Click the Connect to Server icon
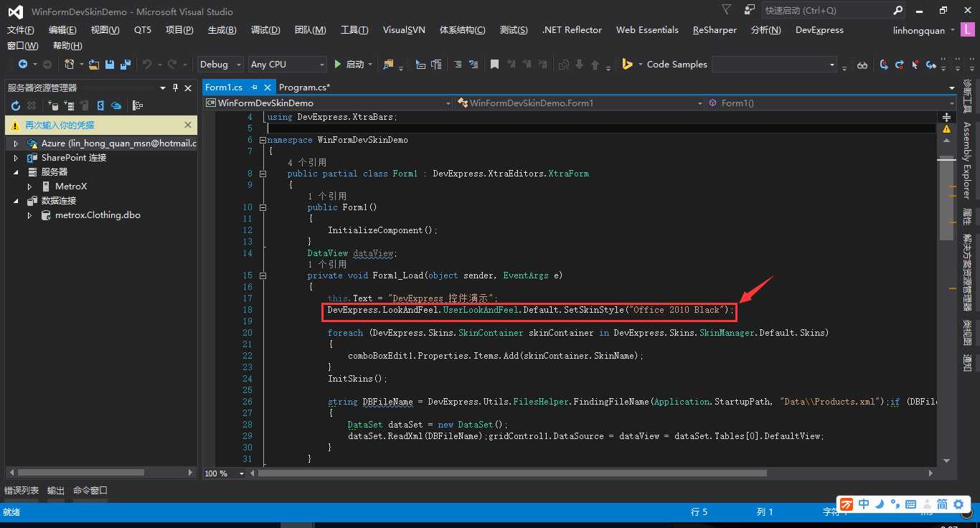 (x=69, y=105)
